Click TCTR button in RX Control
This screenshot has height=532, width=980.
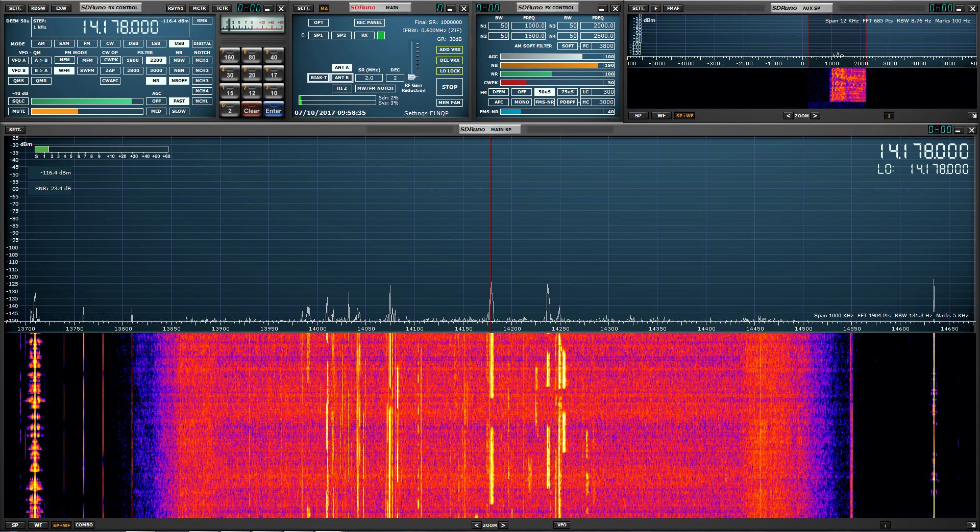tap(222, 8)
